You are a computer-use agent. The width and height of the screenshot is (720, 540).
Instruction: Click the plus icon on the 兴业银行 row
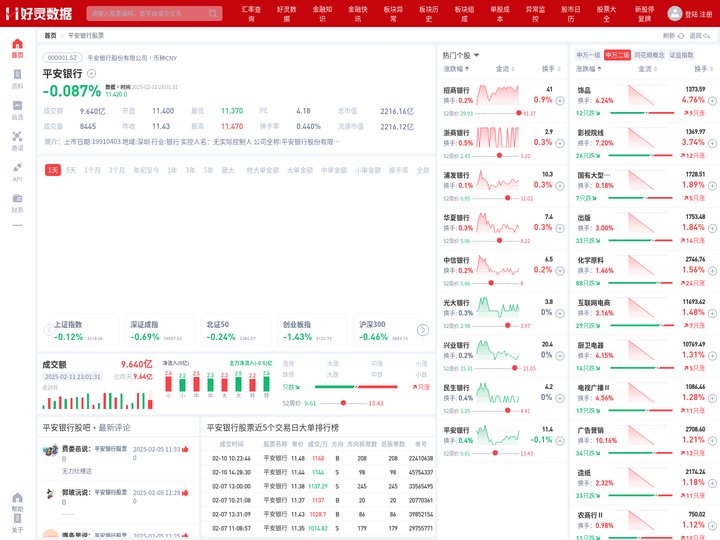point(560,355)
